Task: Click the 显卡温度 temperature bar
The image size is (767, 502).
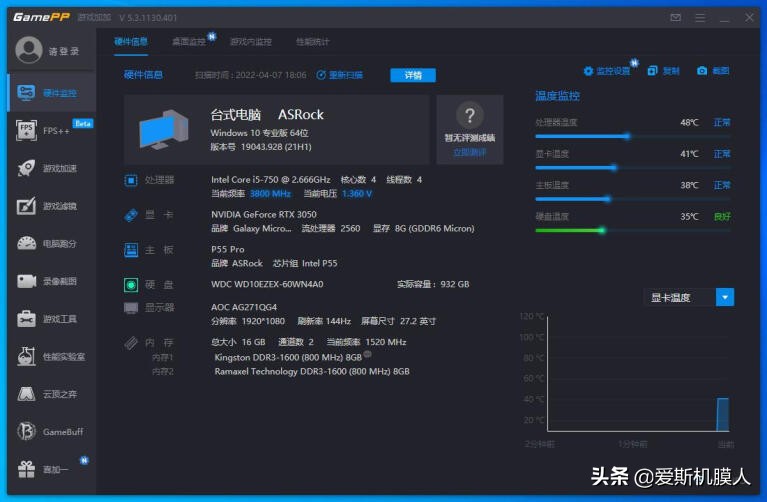Action: tap(632, 168)
